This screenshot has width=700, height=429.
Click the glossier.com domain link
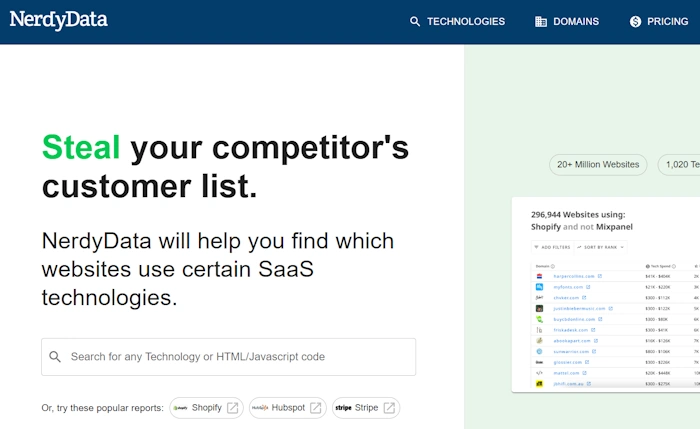point(567,362)
